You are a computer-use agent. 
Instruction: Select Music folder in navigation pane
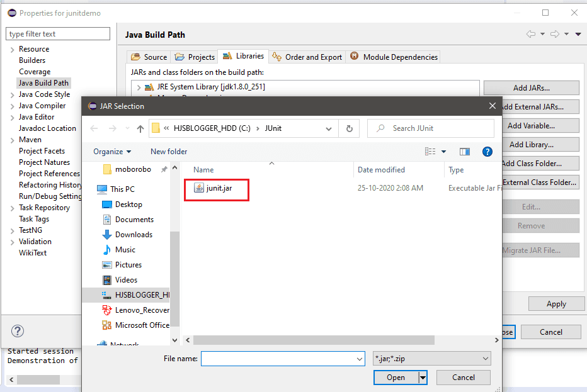pyautogui.click(x=125, y=250)
